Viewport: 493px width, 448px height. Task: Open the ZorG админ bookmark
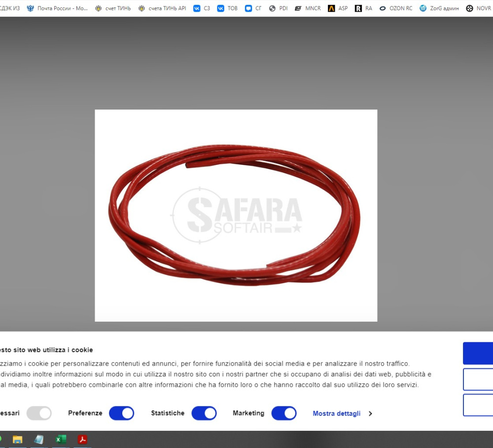[439, 8]
